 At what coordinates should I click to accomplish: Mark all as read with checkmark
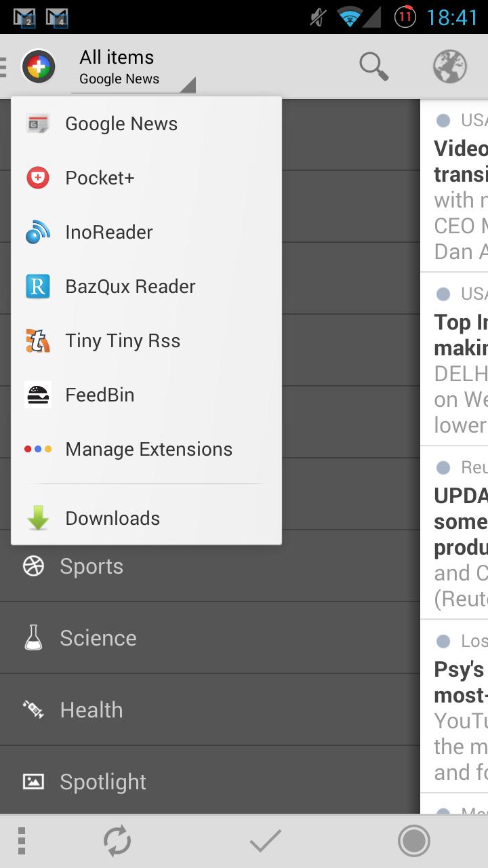coord(265,842)
